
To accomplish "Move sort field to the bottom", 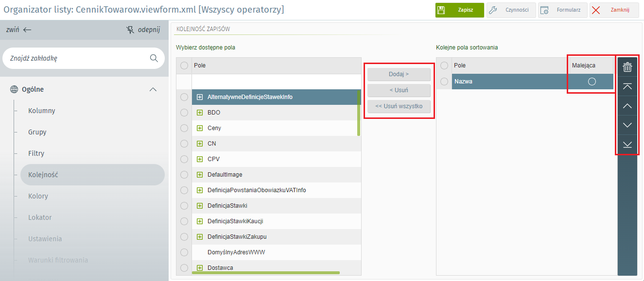I will click(x=627, y=145).
